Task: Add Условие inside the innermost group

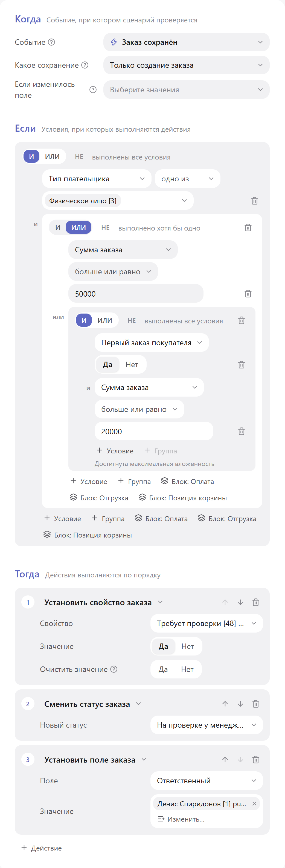Action: [115, 451]
